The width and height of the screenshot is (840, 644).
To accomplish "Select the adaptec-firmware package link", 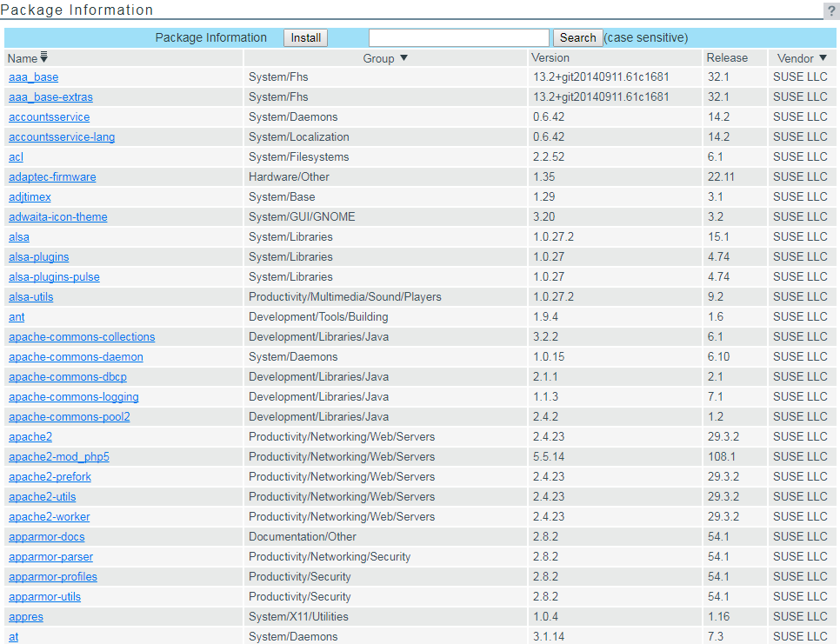I will tap(52, 177).
